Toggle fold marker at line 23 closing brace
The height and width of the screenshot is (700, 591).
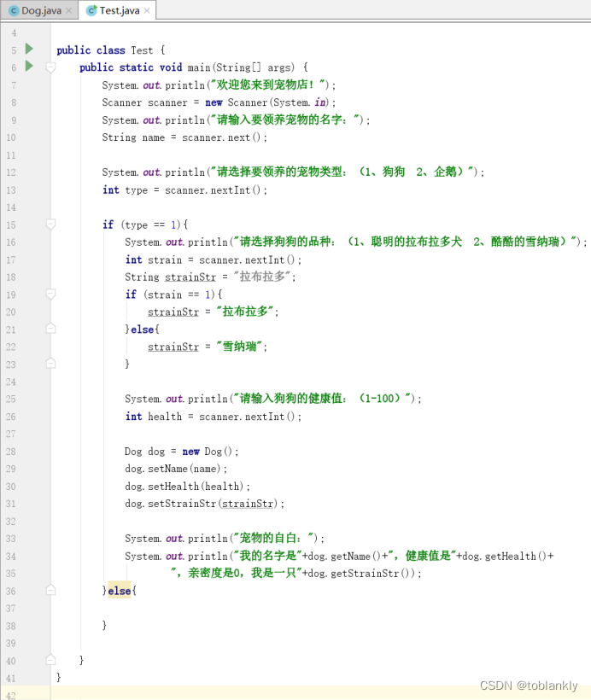[51, 364]
